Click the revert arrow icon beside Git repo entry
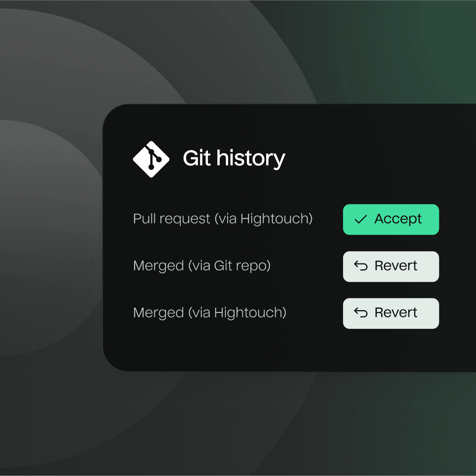 point(361,266)
